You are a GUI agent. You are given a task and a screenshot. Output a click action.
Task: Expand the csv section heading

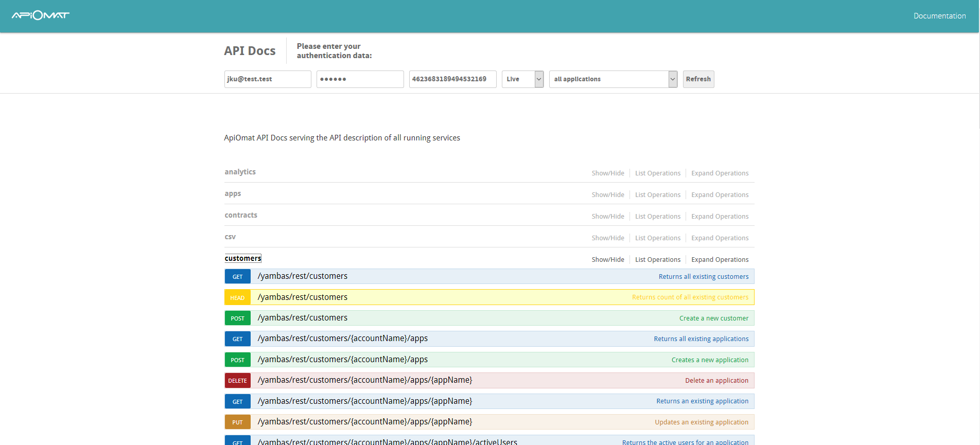click(x=230, y=237)
